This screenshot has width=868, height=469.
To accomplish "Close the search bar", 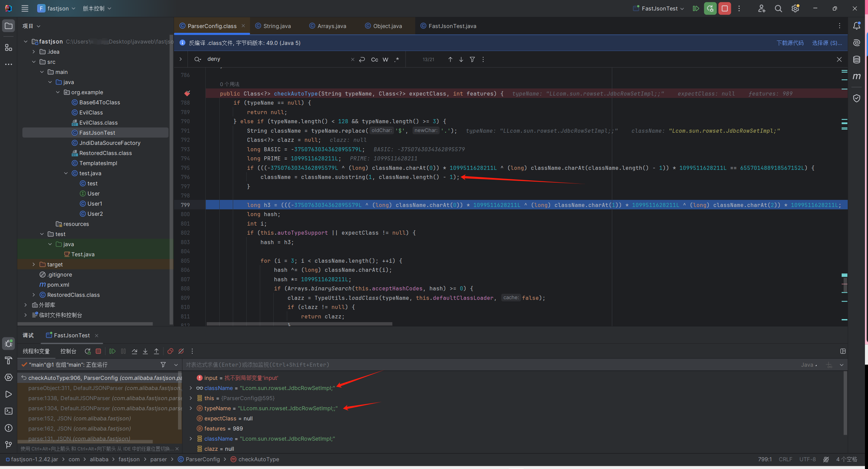I will coord(839,59).
